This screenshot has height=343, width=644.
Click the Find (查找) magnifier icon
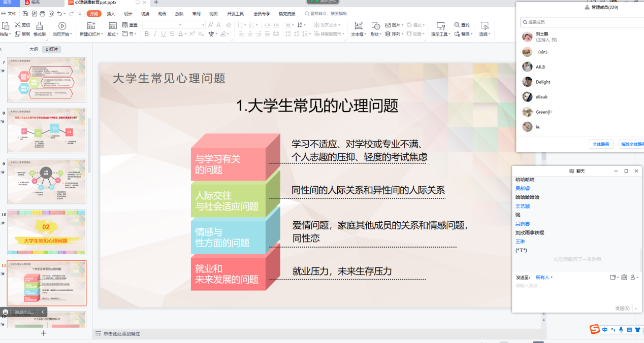[458, 25]
